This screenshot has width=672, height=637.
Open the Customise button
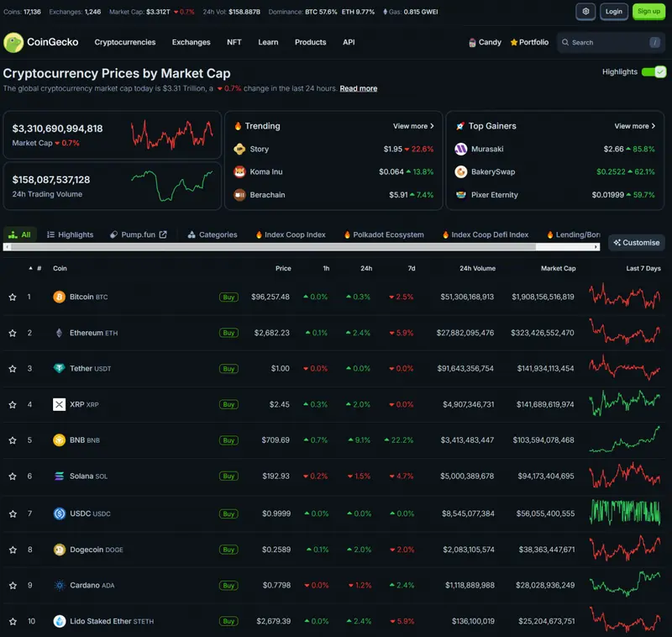click(637, 243)
